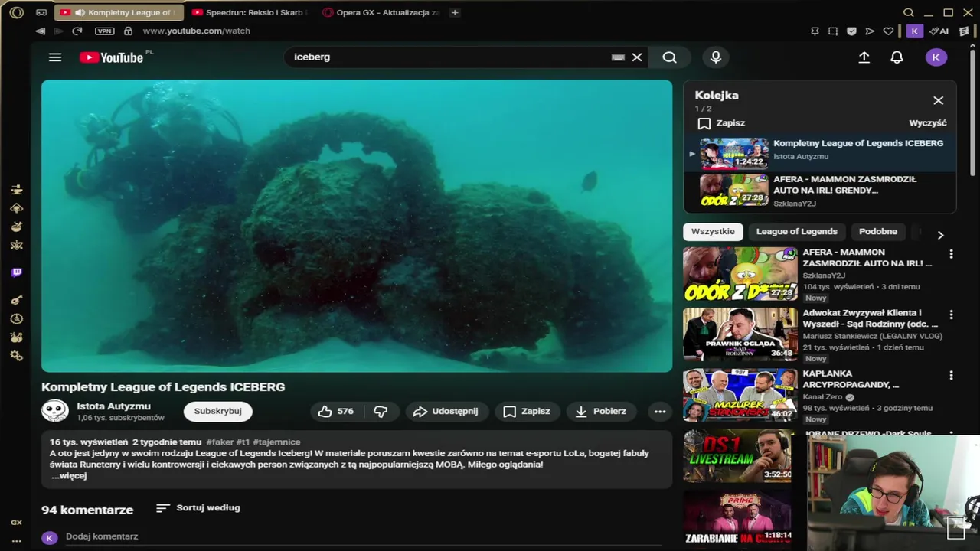This screenshot has height=551, width=980.
Task: Open the ad blocker shield icon
Action: point(851,31)
